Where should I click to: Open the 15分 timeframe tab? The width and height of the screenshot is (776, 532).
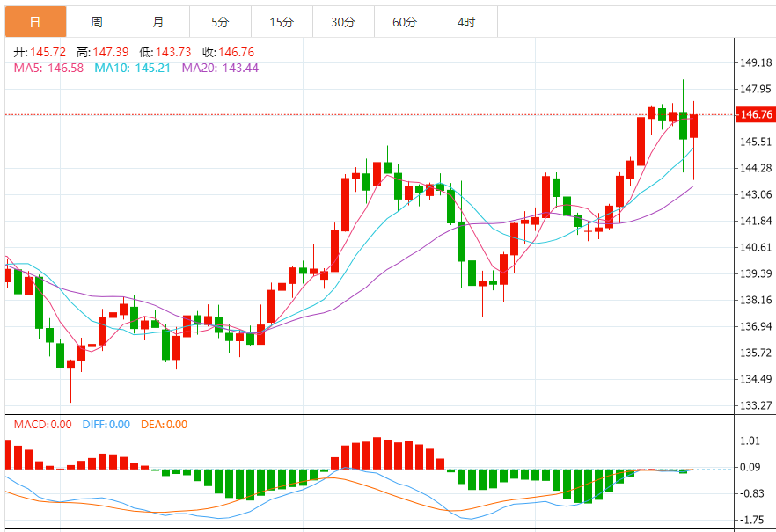pyautogui.click(x=282, y=22)
